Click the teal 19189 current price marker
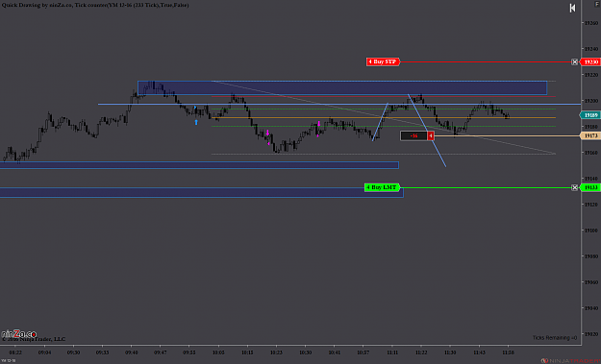Image resolution: width=601 pixels, height=364 pixels. tap(589, 115)
